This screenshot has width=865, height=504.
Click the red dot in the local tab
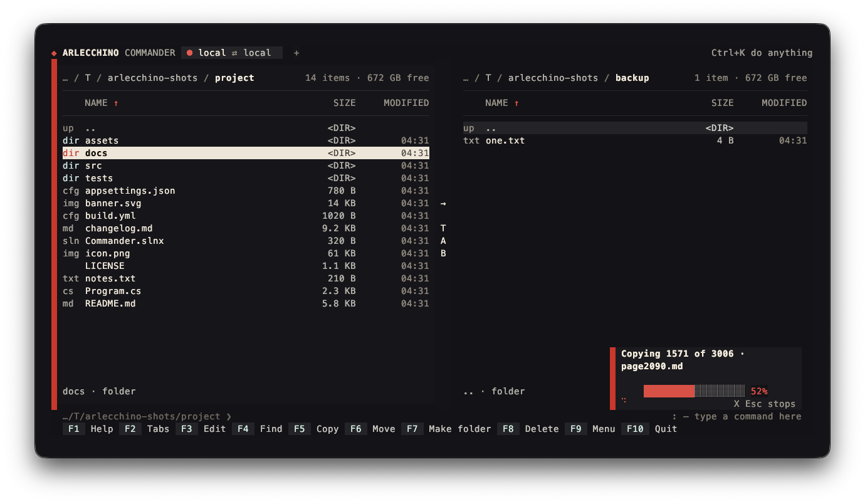tap(189, 53)
